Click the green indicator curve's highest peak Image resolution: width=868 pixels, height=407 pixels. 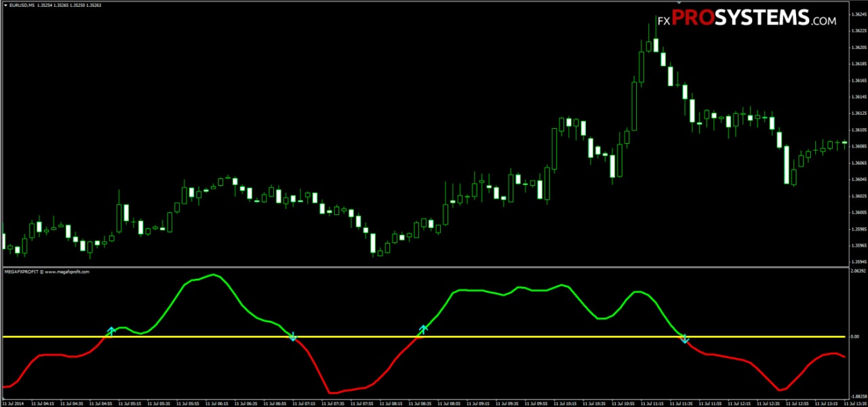[x=214, y=275]
